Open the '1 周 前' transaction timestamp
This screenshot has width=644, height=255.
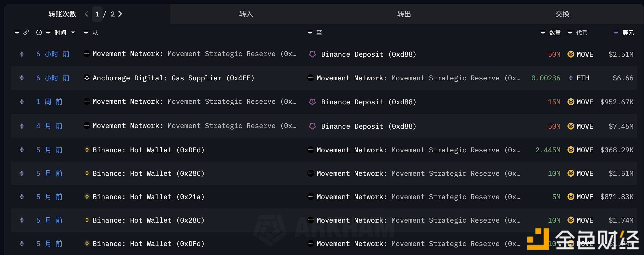49,102
